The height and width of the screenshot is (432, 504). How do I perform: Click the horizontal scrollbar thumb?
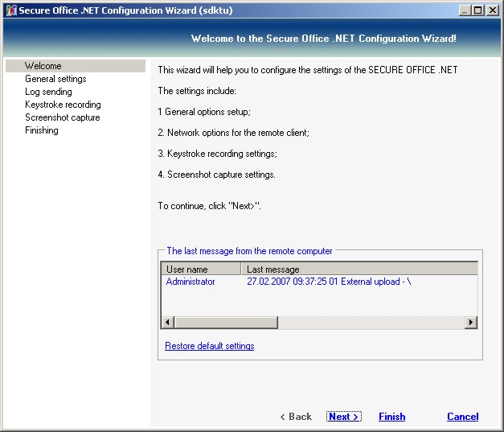(x=226, y=322)
